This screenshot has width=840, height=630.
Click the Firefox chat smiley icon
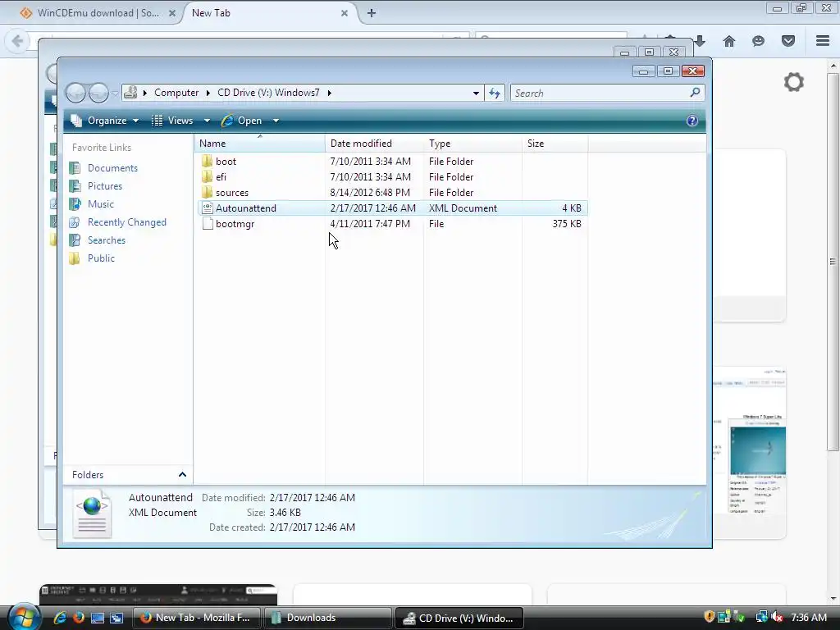(758, 41)
